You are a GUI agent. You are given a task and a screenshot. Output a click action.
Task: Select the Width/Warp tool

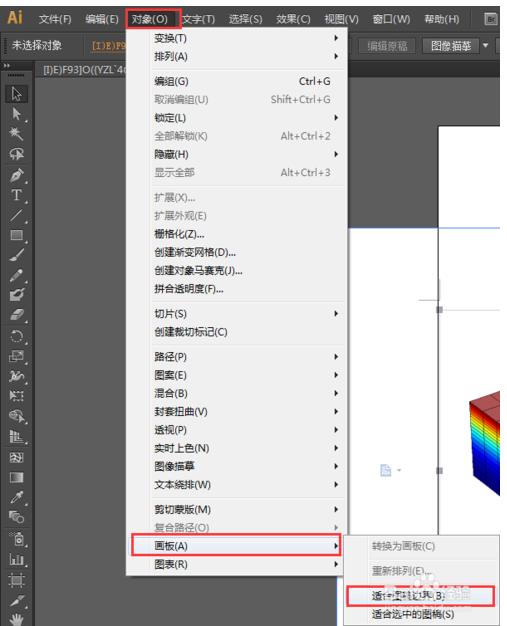(16, 376)
